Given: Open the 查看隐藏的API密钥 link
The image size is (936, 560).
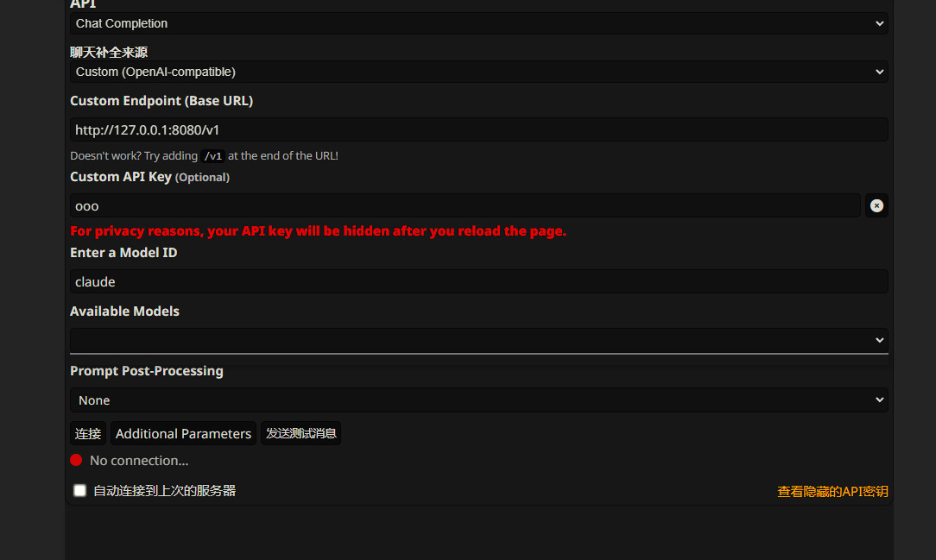Looking at the screenshot, I should (832, 492).
